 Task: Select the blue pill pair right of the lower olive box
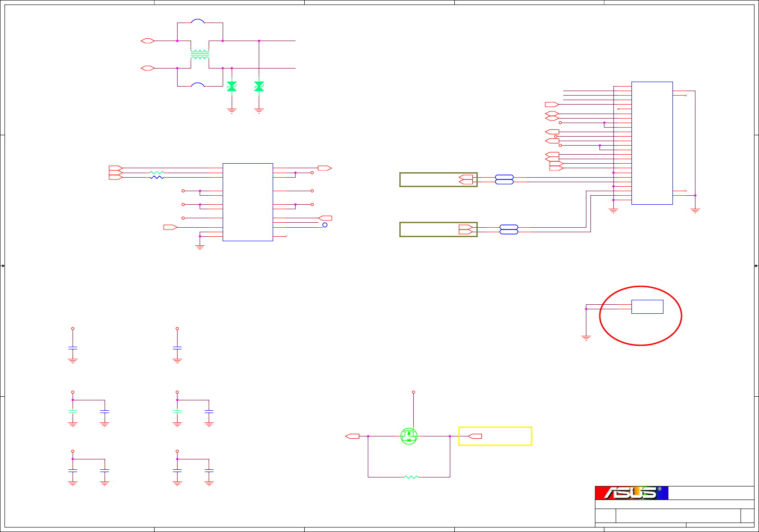pos(508,229)
